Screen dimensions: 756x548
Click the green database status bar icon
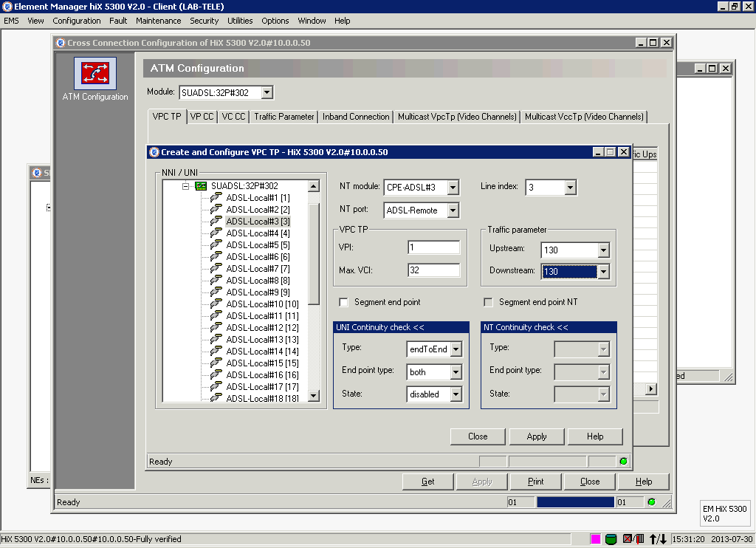pyautogui.click(x=611, y=539)
